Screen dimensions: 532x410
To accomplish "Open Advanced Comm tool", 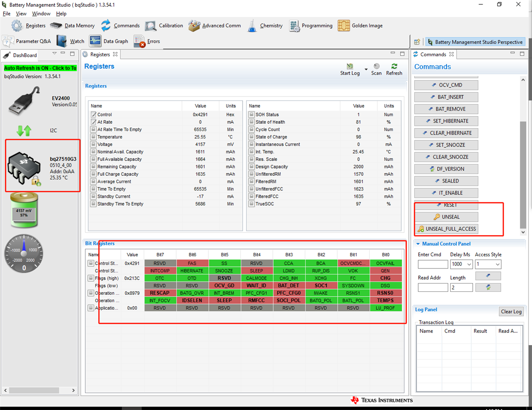I will click(x=215, y=26).
